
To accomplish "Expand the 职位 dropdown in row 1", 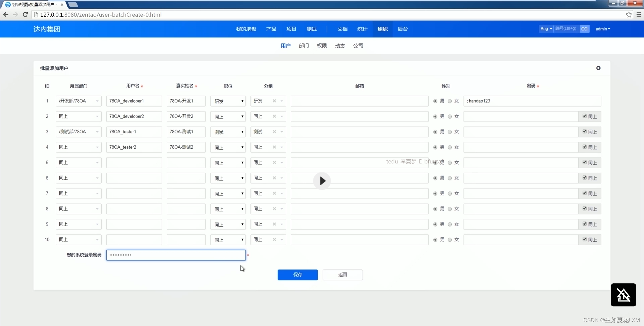I will [x=228, y=101].
